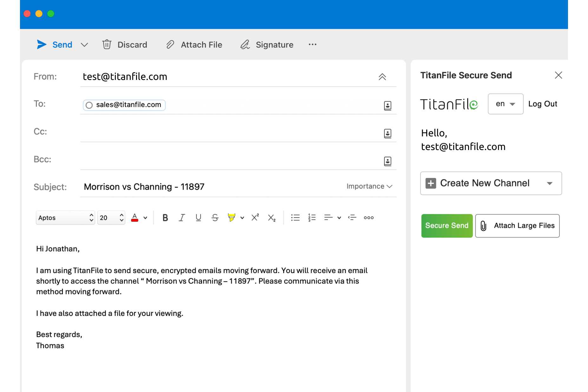Apply red font color
The width and height of the screenshot is (588, 392).
(x=135, y=218)
